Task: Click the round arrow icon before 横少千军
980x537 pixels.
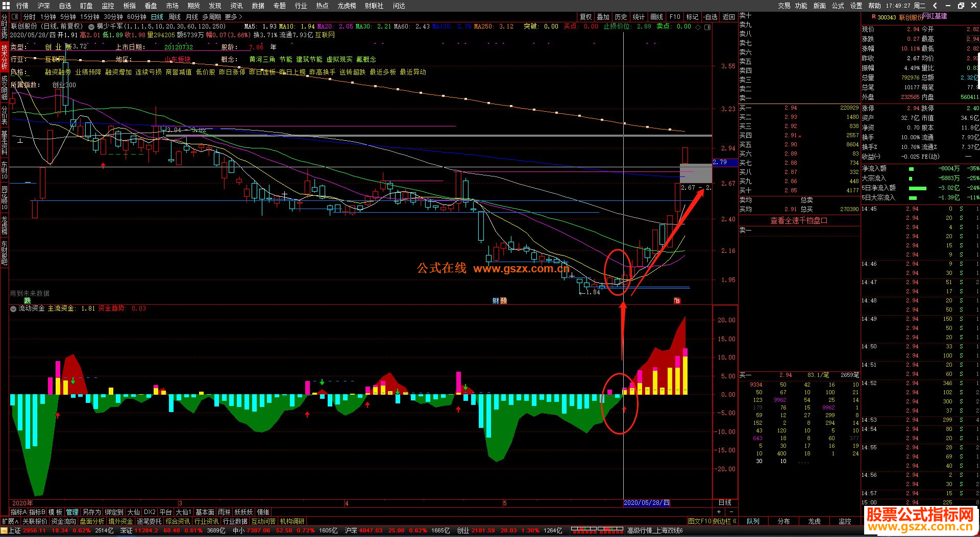Action: click(91, 27)
